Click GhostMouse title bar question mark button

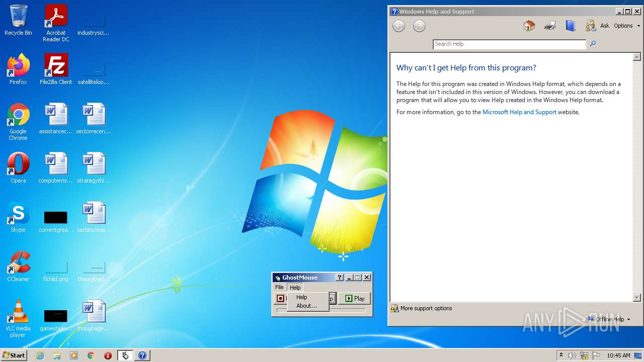coord(340,278)
